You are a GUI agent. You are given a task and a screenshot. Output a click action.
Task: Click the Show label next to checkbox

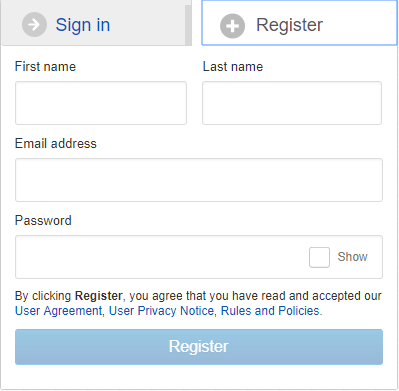[x=352, y=257]
